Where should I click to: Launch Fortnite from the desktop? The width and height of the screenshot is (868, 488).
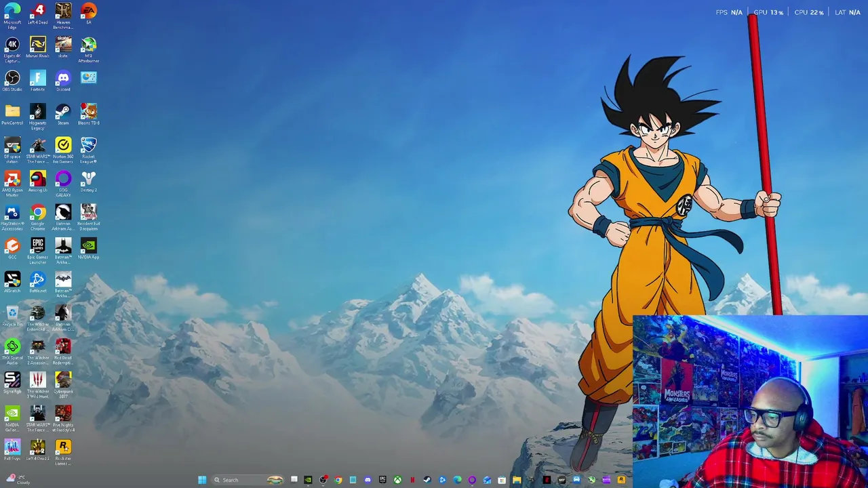pyautogui.click(x=38, y=81)
